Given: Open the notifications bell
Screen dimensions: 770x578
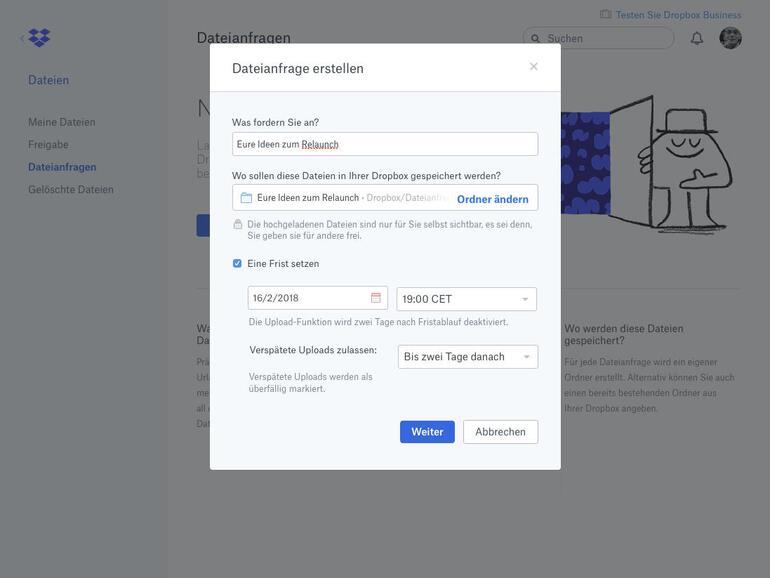Looking at the screenshot, I should (x=697, y=38).
